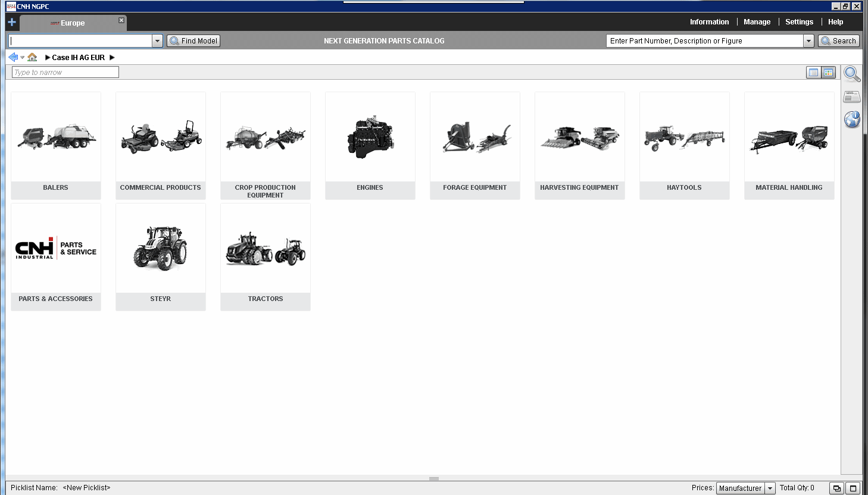Switch to the Europe tab
This screenshot has height=495, width=868.
73,23
